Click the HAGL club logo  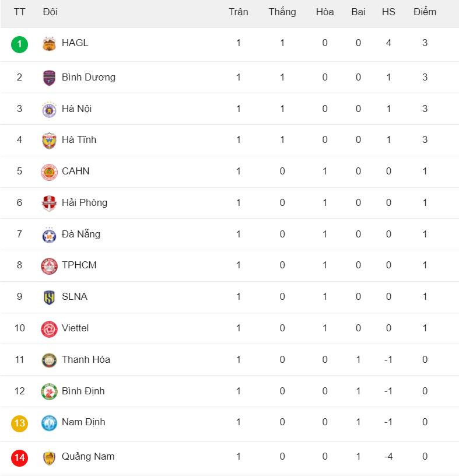(49, 44)
